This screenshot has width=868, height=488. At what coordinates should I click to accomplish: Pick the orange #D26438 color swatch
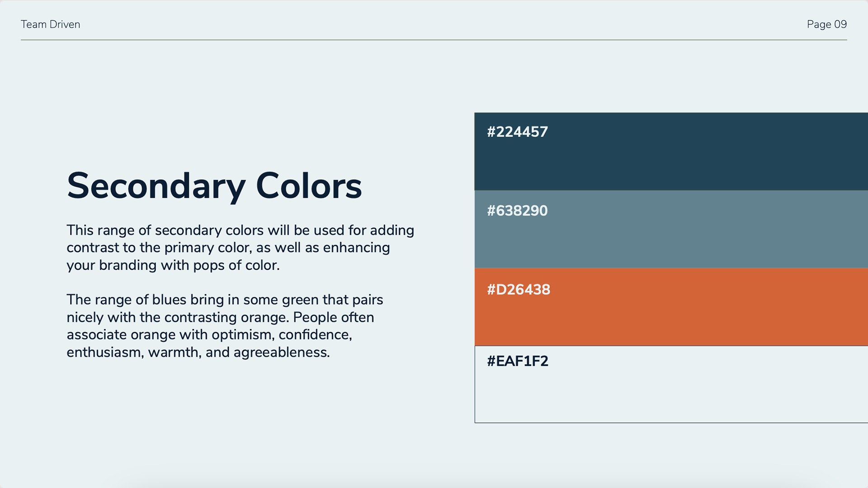tap(671, 307)
